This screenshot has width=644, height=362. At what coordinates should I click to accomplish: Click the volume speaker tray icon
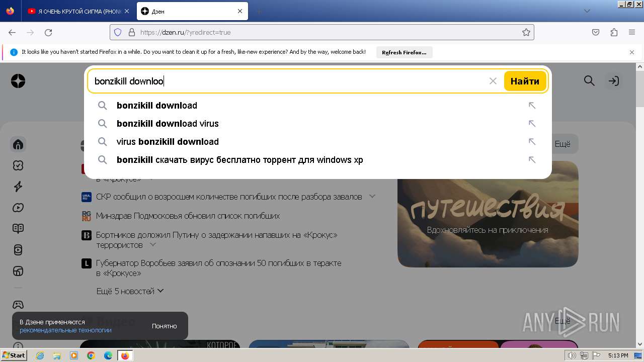pyautogui.click(x=572, y=355)
